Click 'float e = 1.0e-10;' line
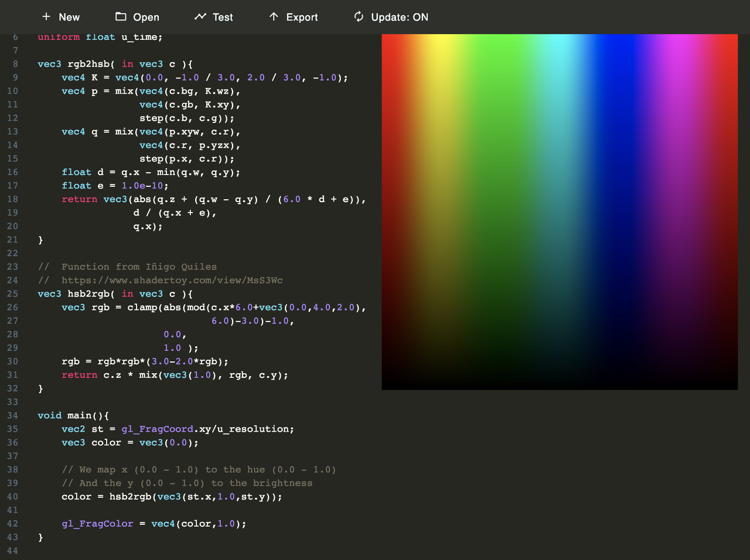 coord(115,186)
